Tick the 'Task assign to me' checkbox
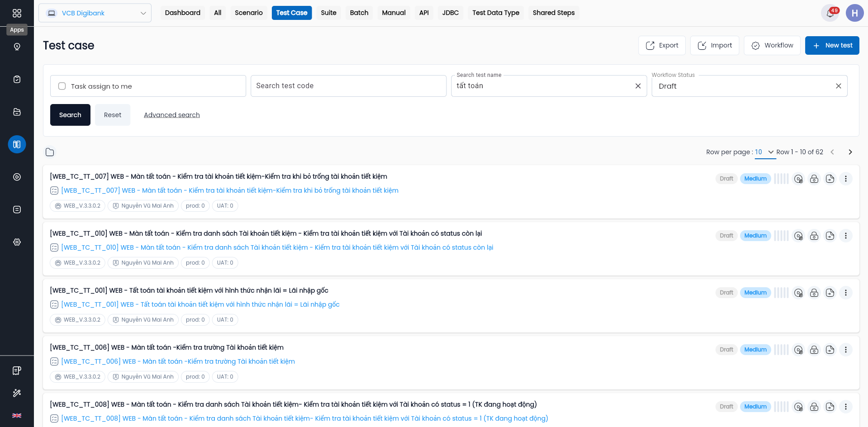Viewport: 868px width, 427px height. coord(62,86)
